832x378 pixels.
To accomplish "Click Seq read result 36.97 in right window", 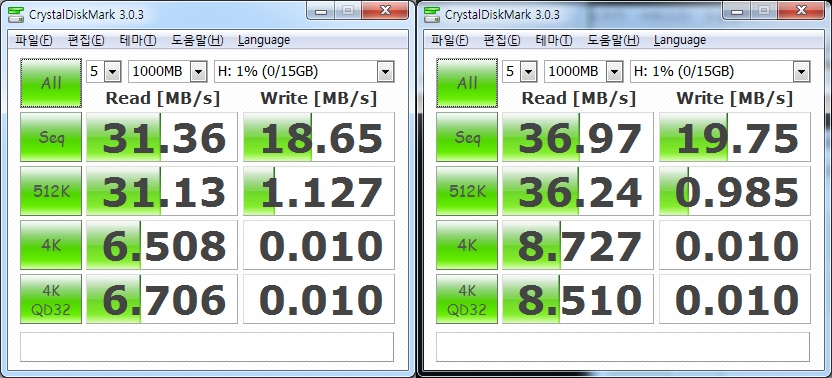I will point(578,137).
